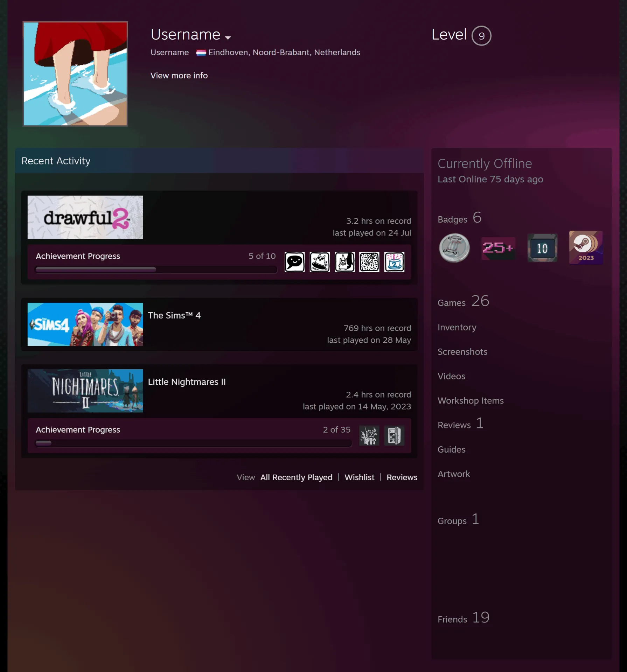
Task: Click the tree Little Nightmares II achievement icon
Action: [x=369, y=435]
